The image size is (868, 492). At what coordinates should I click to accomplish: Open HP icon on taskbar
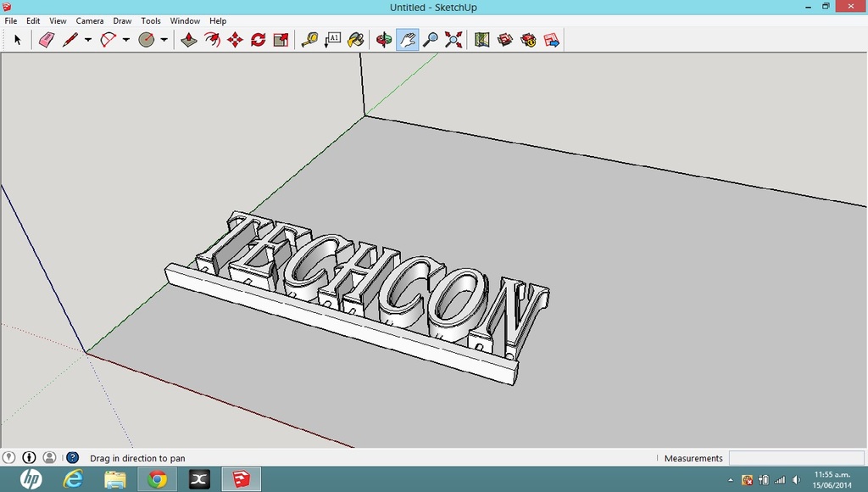click(x=31, y=479)
